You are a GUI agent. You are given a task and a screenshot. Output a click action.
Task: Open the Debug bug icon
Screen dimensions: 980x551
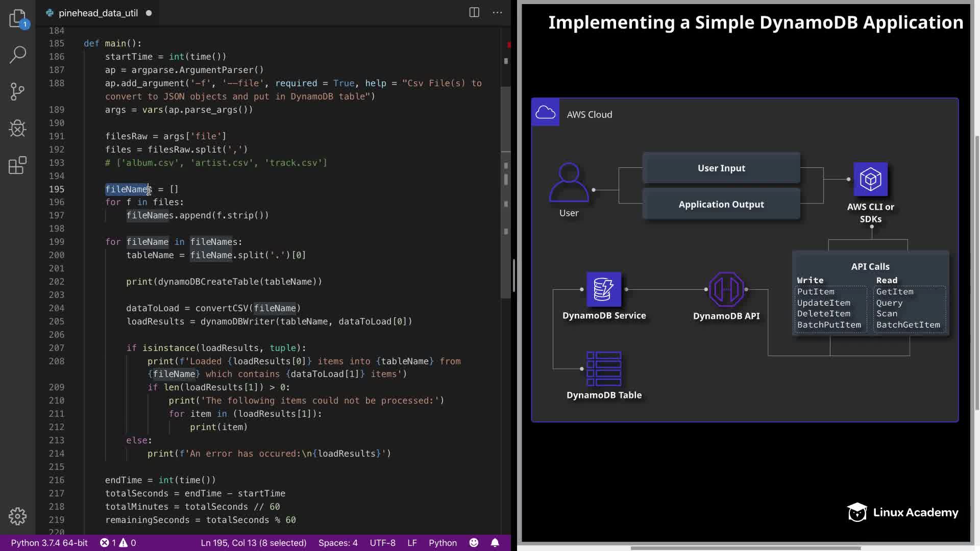18,128
